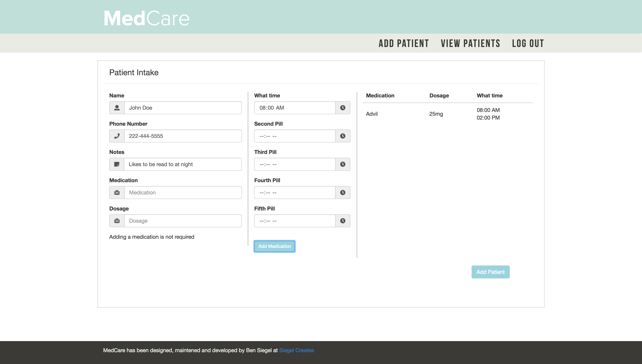
Task: Click the phone number icon
Action: pyautogui.click(x=117, y=136)
